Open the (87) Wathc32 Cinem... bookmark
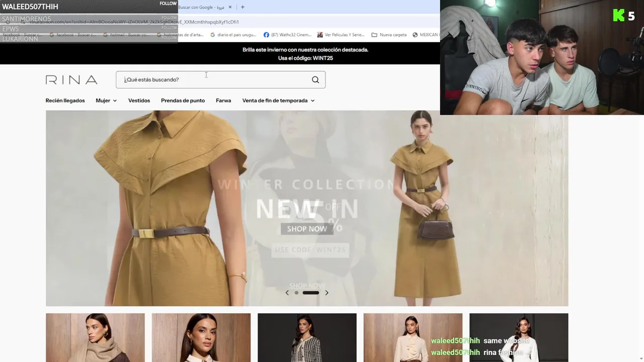 [287, 35]
